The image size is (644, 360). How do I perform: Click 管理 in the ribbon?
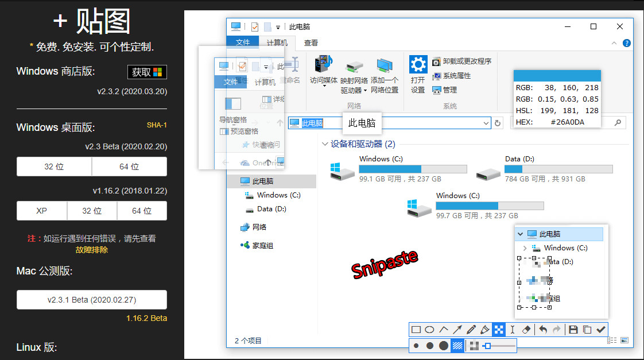[x=445, y=90]
